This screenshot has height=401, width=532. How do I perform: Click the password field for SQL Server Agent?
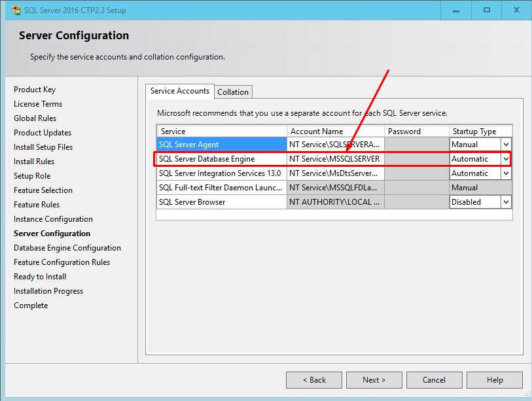(x=417, y=145)
